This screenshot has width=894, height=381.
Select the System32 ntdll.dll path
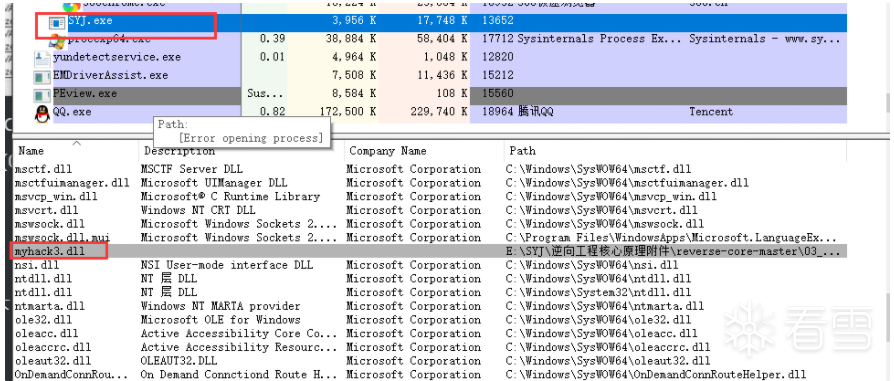click(598, 293)
